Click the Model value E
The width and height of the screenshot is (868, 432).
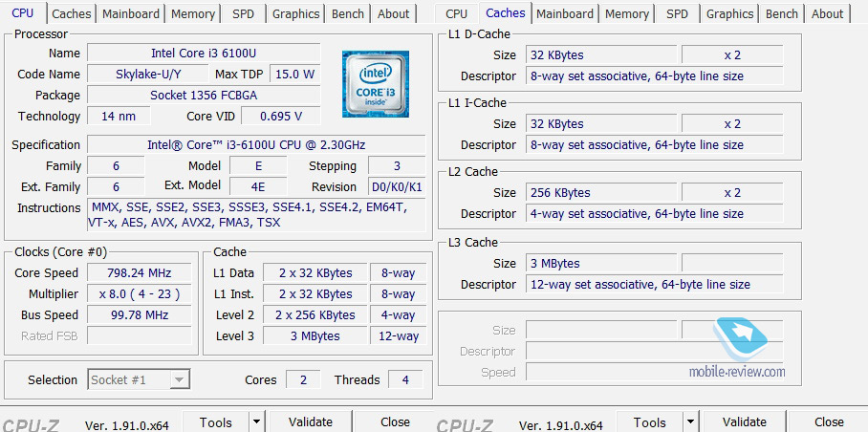click(x=258, y=166)
